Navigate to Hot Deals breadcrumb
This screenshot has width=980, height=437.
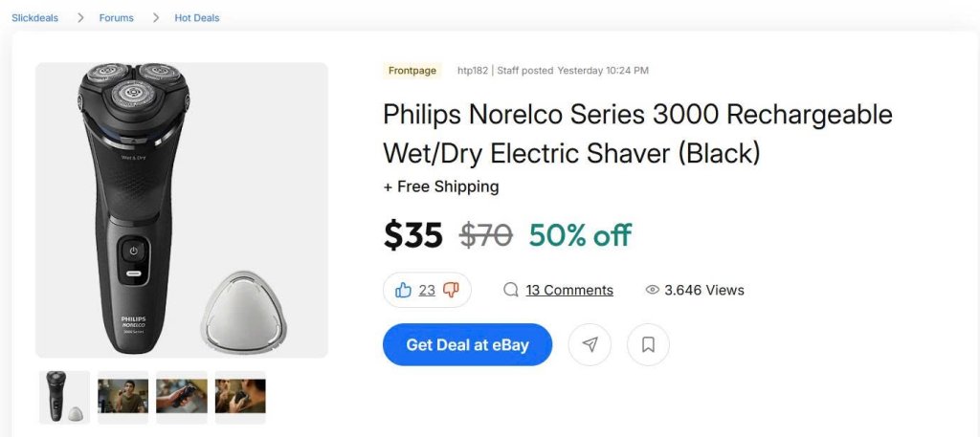(197, 18)
